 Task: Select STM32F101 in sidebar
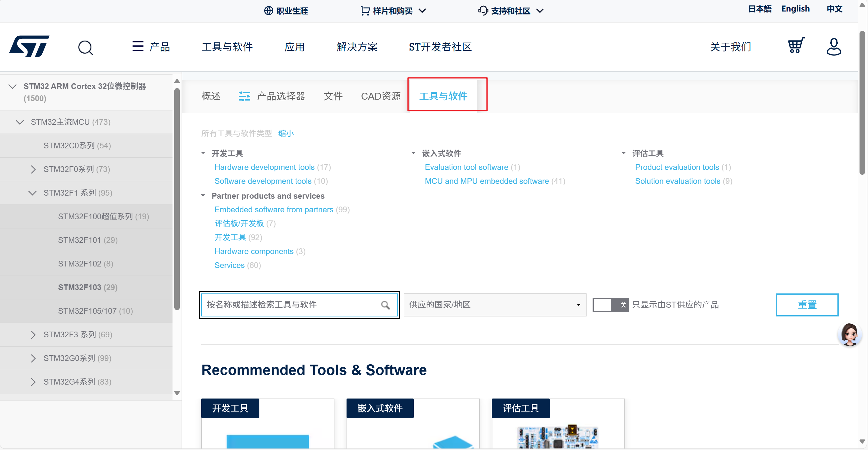(x=87, y=240)
